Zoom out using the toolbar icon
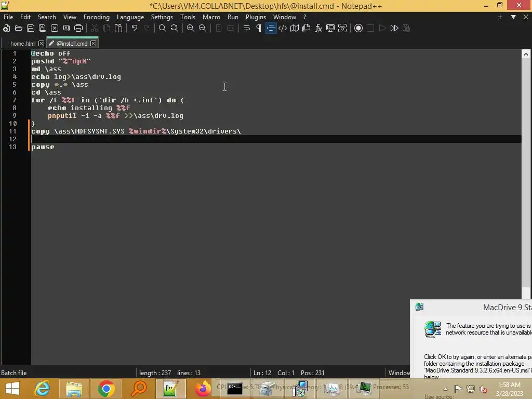532x399 pixels. 203,28
